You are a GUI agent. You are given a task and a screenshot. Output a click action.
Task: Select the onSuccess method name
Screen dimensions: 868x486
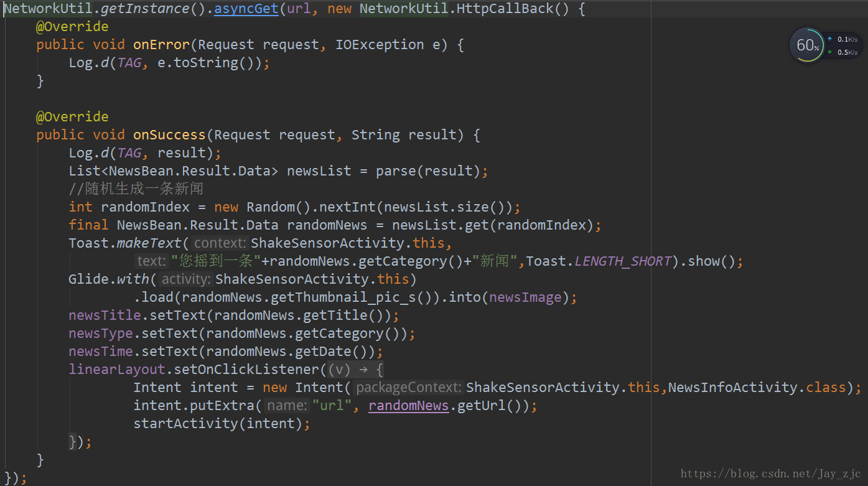(x=169, y=135)
